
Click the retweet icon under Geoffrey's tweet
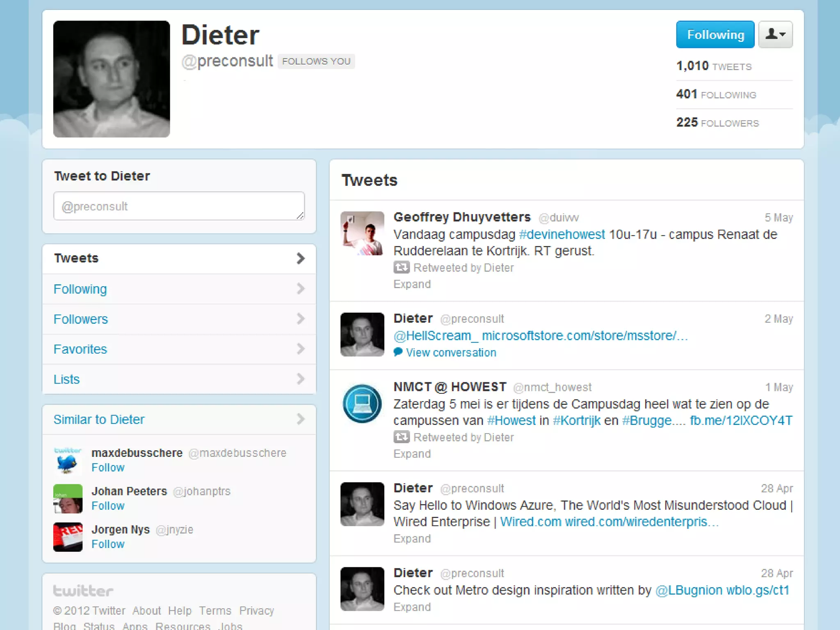[x=402, y=267]
